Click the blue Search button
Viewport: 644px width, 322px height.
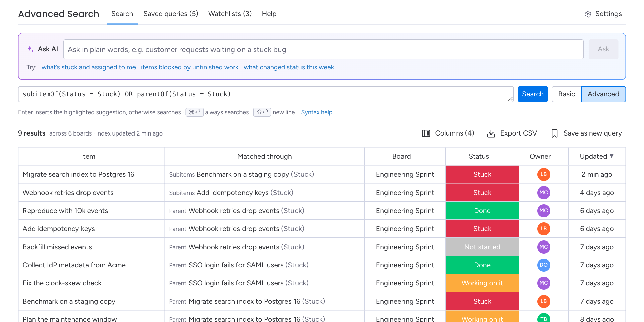coord(533,94)
